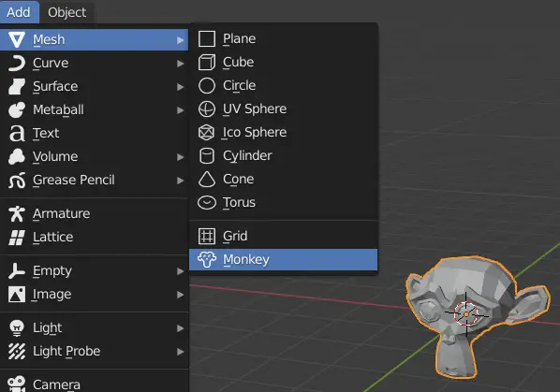Choose the Torus icon
Viewport: 560px width, 392px height.
coord(207,203)
